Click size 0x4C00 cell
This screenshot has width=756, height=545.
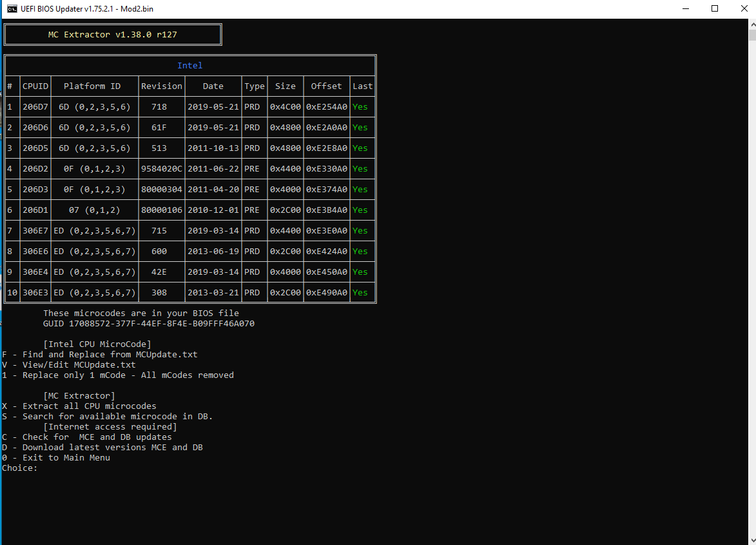click(x=286, y=107)
